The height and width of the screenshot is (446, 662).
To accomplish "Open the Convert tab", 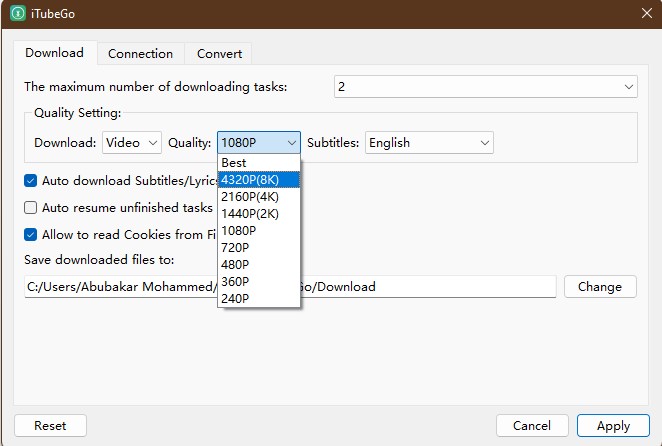I will pyautogui.click(x=219, y=54).
